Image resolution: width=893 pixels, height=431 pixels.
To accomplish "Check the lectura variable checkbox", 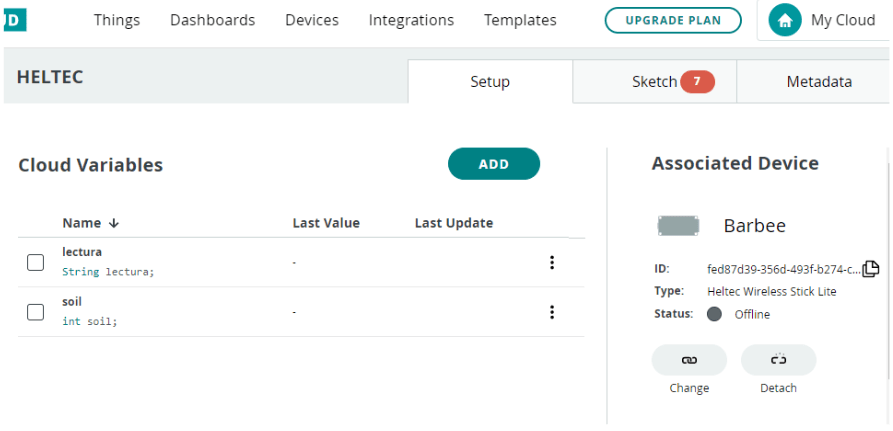I will [35, 262].
